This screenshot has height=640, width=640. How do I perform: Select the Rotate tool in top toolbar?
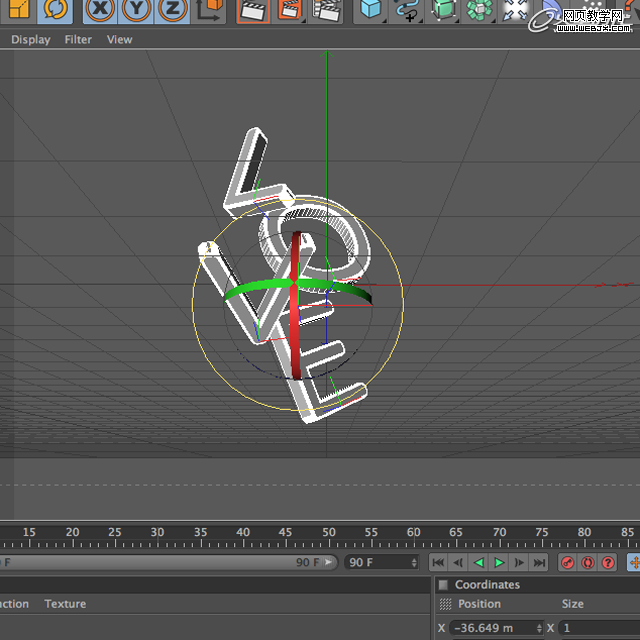pyautogui.click(x=57, y=10)
